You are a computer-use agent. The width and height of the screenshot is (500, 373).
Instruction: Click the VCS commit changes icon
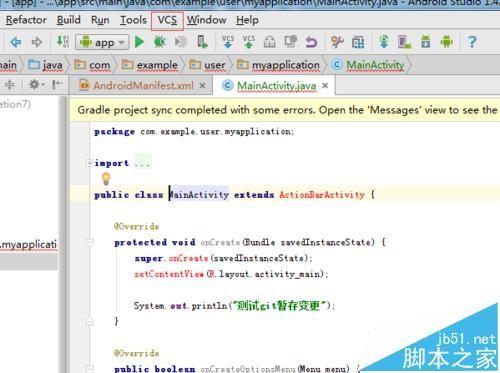coord(249,42)
